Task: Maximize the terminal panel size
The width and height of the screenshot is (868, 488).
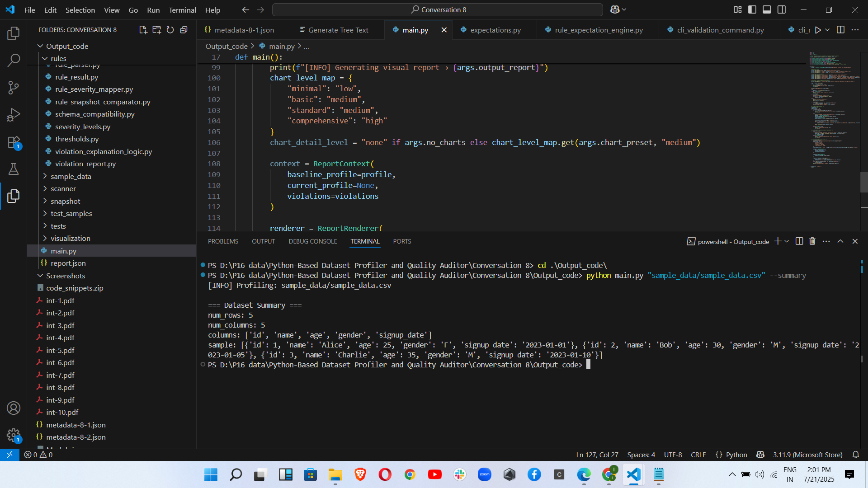Action: 840,241
